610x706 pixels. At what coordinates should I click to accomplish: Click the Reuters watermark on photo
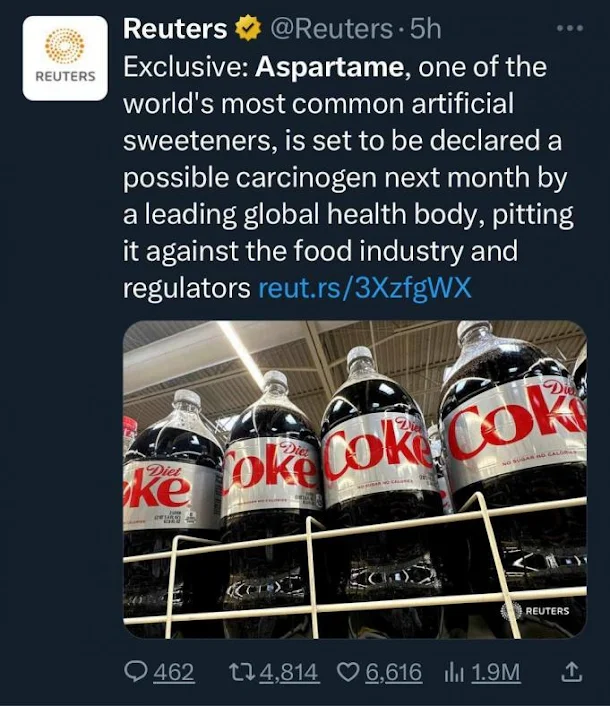point(535,611)
